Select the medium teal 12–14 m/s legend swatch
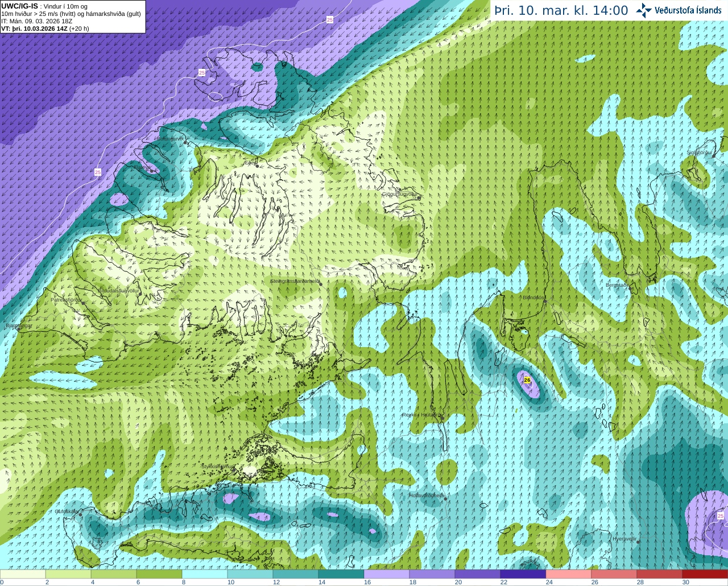Screen dimensions: 728x586 [x=296, y=574]
